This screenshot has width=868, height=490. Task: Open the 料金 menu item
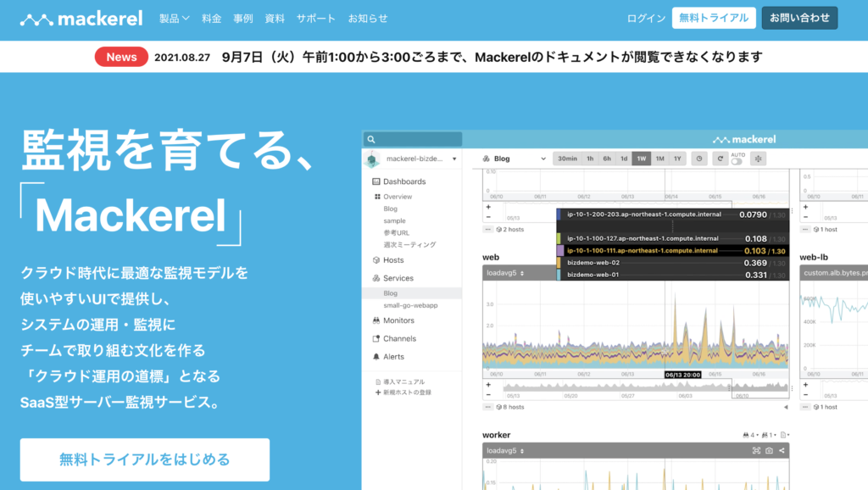coord(212,18)
